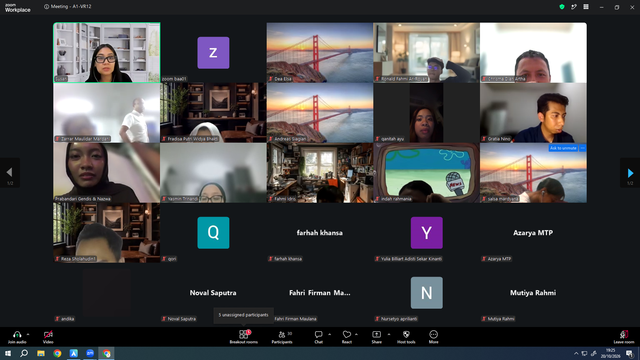Viewport: 640px width, 360px height.
Task: Click the Join audio headphone icon
Action: click(17, 334)
